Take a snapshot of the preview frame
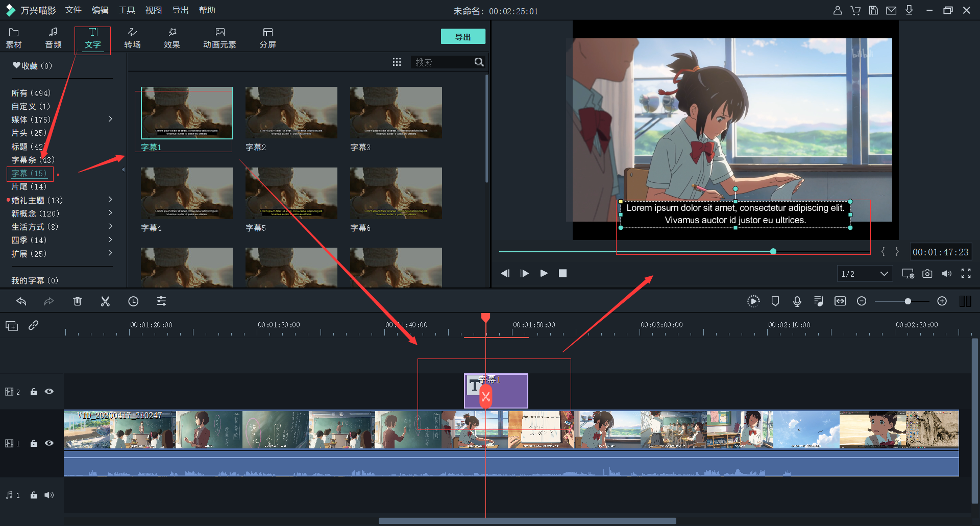 point(927,274)
